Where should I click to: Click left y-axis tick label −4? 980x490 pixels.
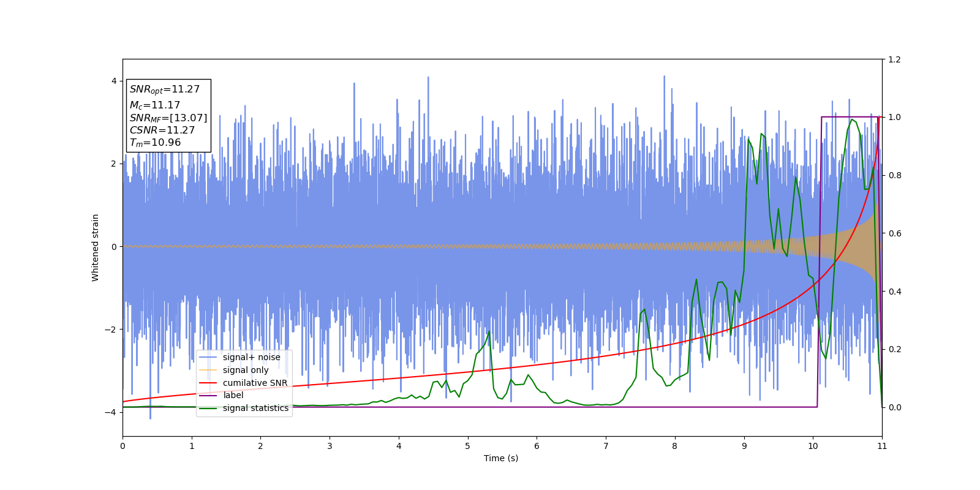coord(110,412)
